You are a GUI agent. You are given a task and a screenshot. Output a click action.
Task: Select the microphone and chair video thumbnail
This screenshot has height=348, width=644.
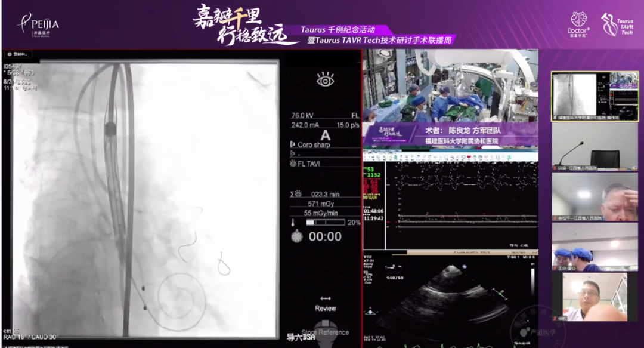tap(595, 147)
